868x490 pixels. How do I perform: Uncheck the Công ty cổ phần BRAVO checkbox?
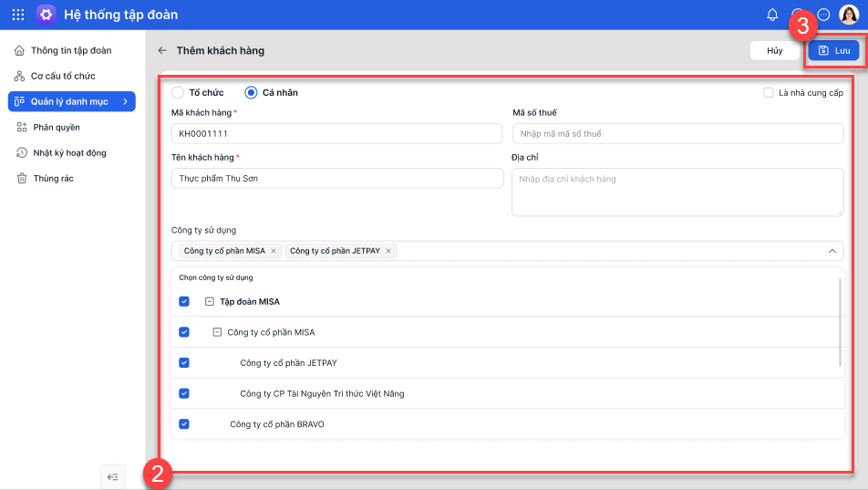tap(184, 424)
